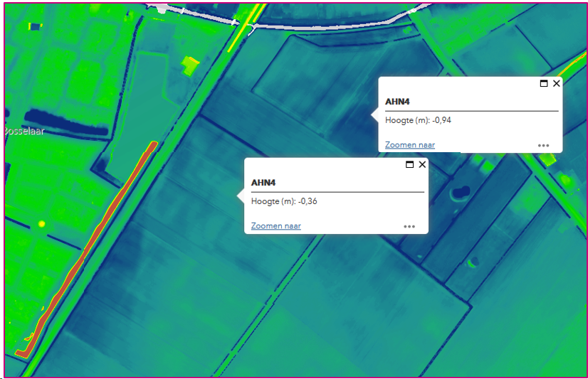Screen dimensions: 588x379
Task: Maximize the popup showing Hoogte -0,36
Action: [x=409, y=164]
